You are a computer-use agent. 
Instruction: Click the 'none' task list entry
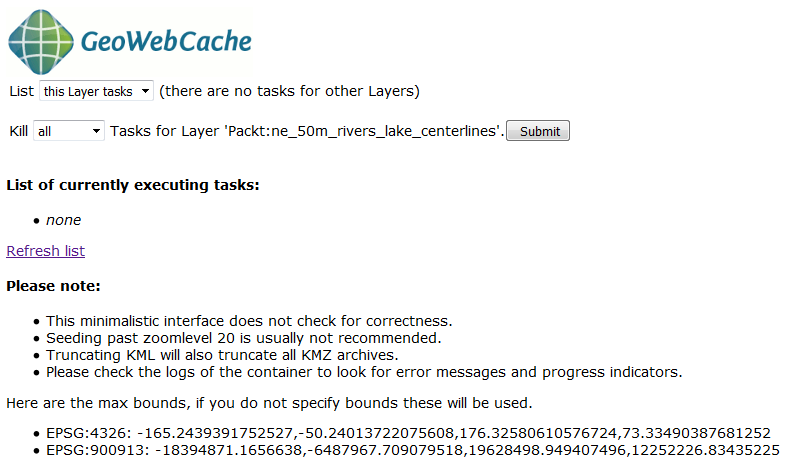point(63,220)
